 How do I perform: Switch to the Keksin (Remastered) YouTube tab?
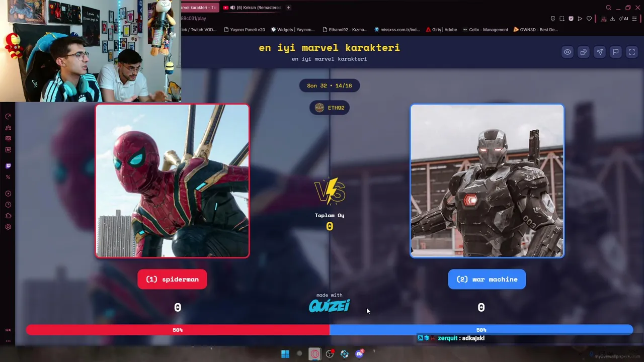coord(252,8)
